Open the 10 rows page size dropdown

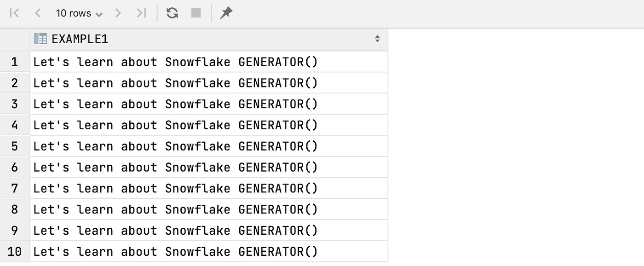coord(79,13)
